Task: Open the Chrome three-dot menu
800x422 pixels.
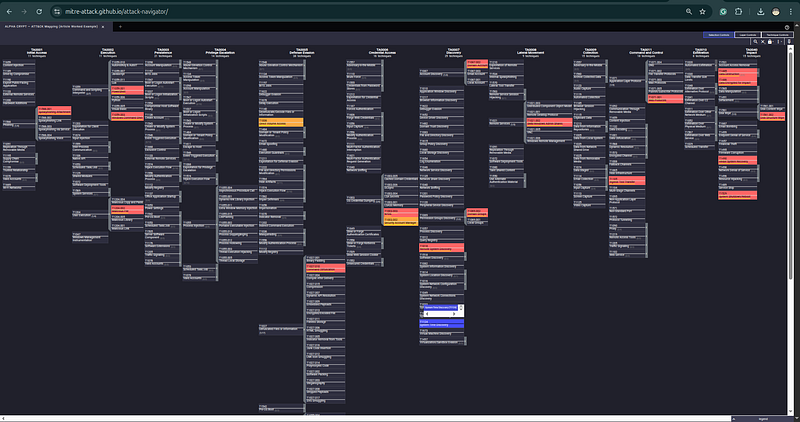Action: click(791, 11)
